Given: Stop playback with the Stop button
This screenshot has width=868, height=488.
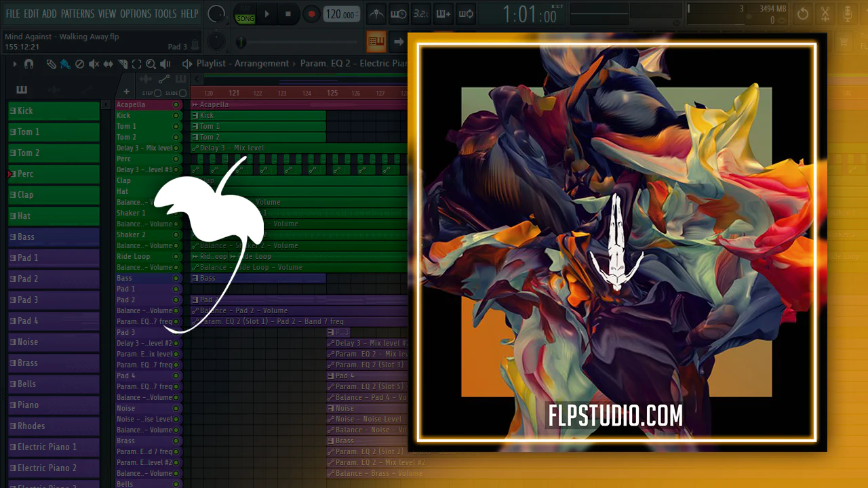Looking at the screenshot, I should coord(288,14).
